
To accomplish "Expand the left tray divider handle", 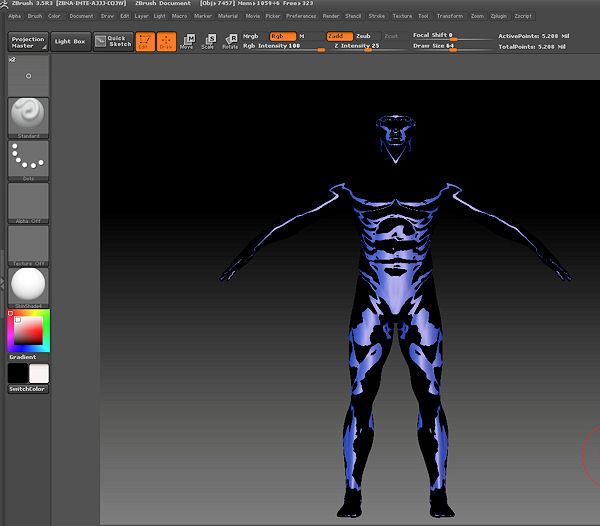I will [2, 284].
